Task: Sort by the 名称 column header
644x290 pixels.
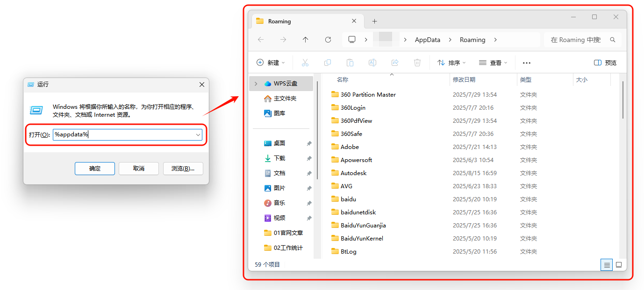Action: (x=343, y=80)
